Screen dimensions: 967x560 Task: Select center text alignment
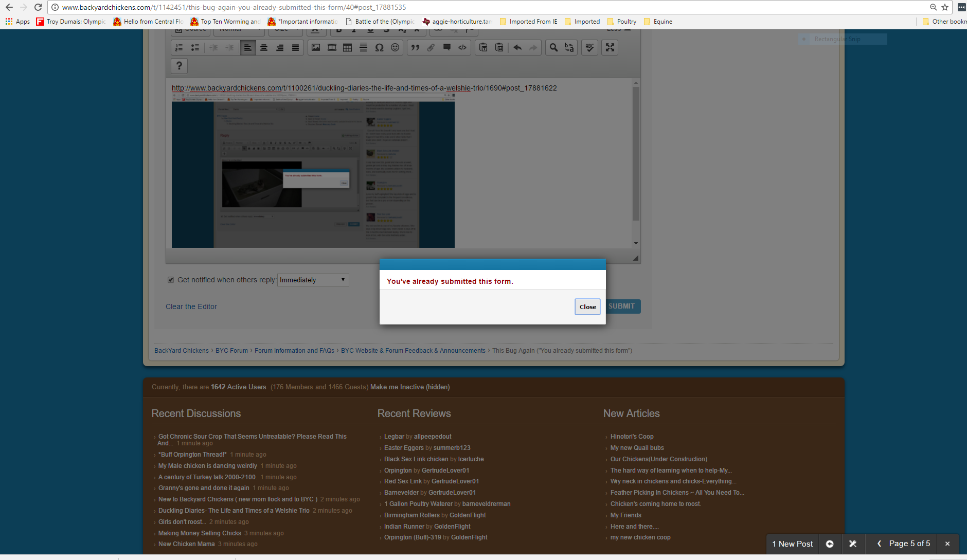(x=264, y=48)
